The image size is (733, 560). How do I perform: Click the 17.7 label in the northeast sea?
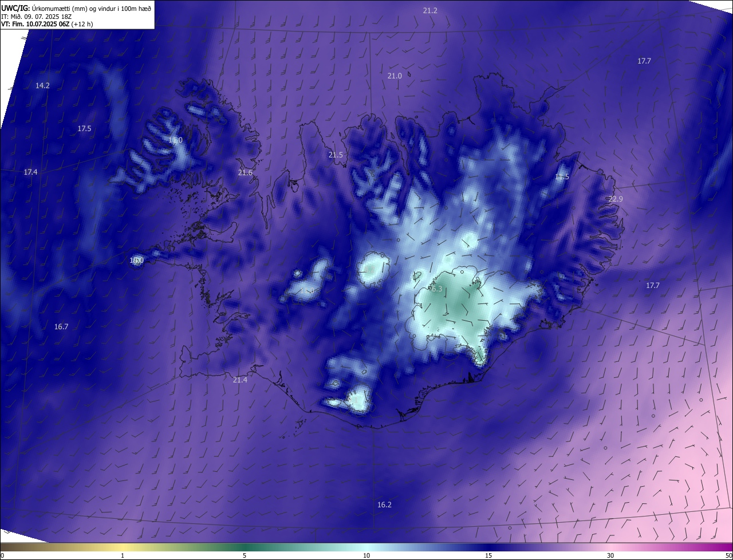(644, 61)
